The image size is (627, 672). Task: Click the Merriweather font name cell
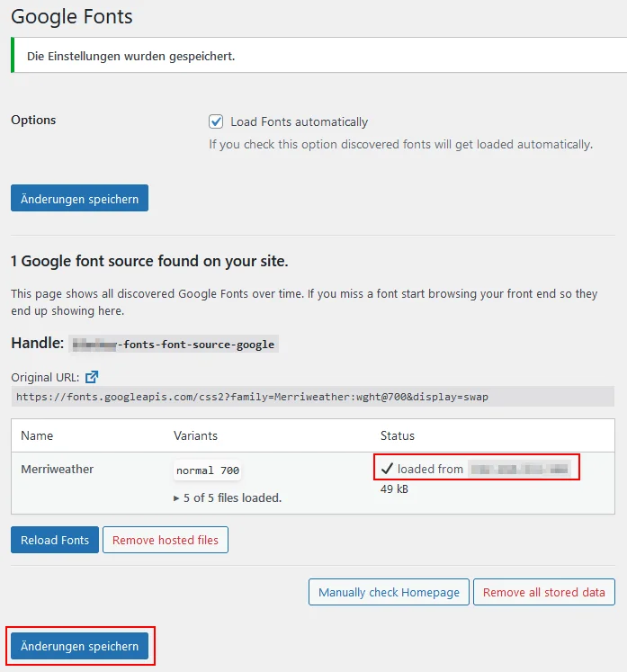click(x=58, y=470)
